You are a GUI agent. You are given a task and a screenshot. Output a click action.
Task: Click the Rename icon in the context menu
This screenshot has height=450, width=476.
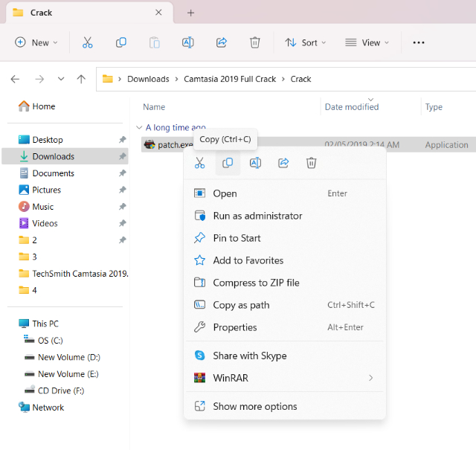click(255, 163)
